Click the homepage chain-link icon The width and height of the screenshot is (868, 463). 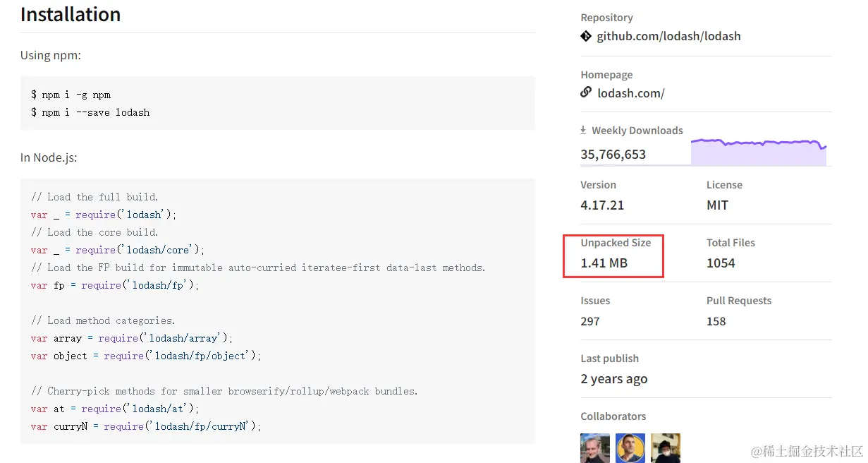coord(586,92)
